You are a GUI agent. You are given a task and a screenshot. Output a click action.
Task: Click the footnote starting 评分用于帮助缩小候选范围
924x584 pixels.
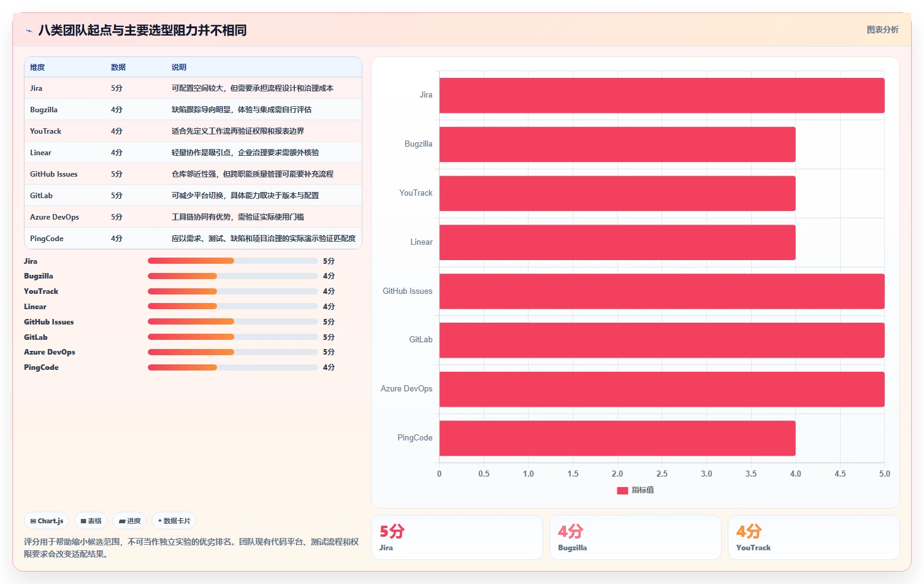click(191, 548)
